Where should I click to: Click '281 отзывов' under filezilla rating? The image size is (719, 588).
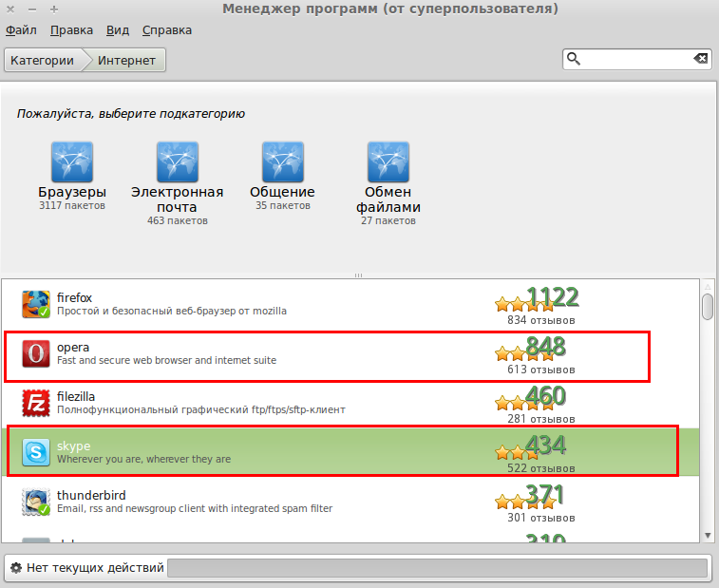click(541, 419)
